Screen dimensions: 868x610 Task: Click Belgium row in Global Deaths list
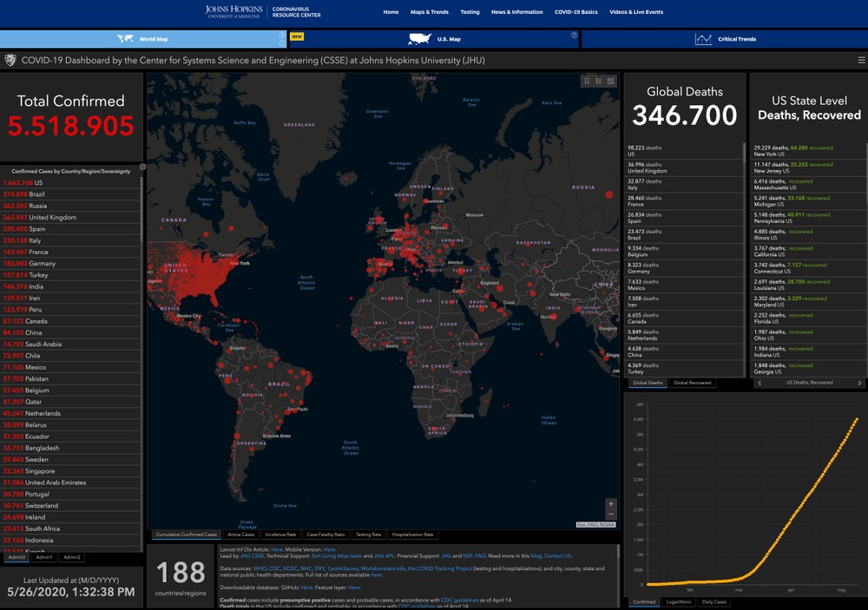click(683, 252)
